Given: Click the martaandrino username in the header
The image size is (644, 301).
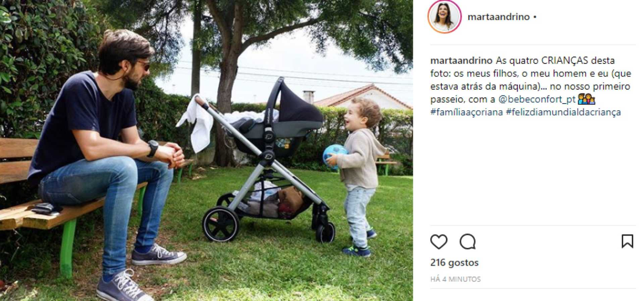Looking at the screenshot, I should (x=499, y=17).
